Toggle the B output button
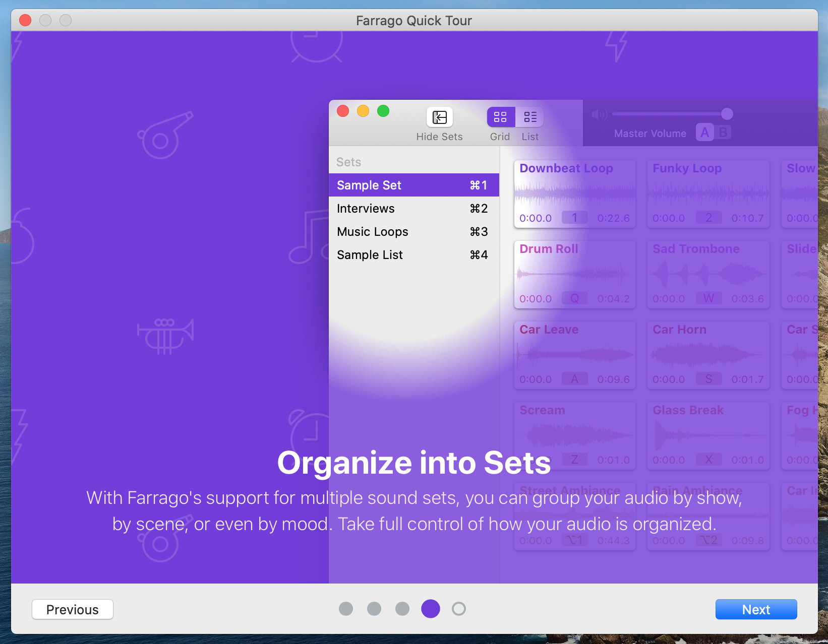Screen dimensions: 828x644 pyautogui.click(x=723, y=133)
